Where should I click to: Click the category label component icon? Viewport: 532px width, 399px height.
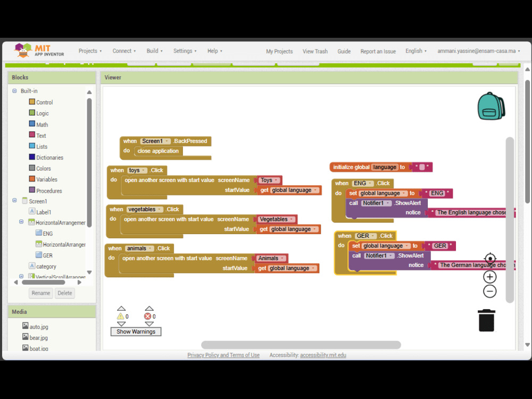(32, 265)
